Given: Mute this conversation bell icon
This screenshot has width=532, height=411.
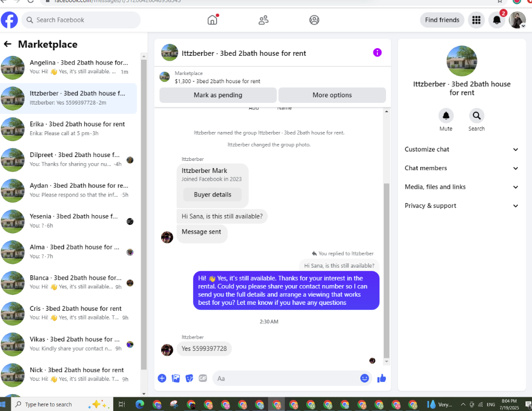Looking at the screenshot, I should coord(446,116).
